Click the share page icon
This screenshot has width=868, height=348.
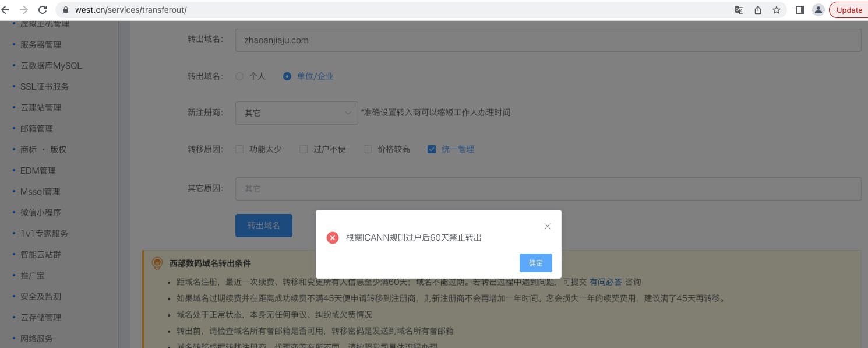coord(758,10)
